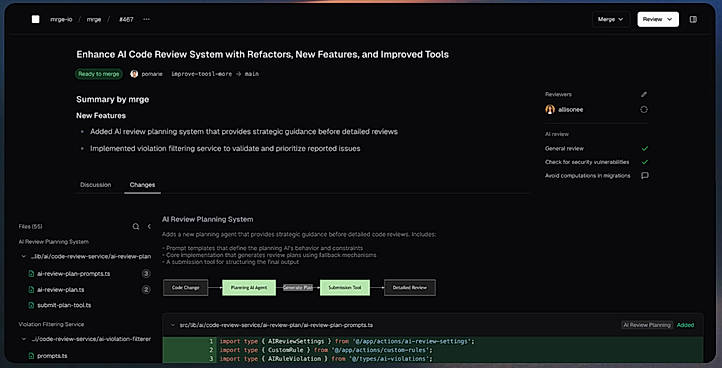Go to mrge repository breadcrumb
Viewport: 722px width, 368px height.
(x=94, y=19)
